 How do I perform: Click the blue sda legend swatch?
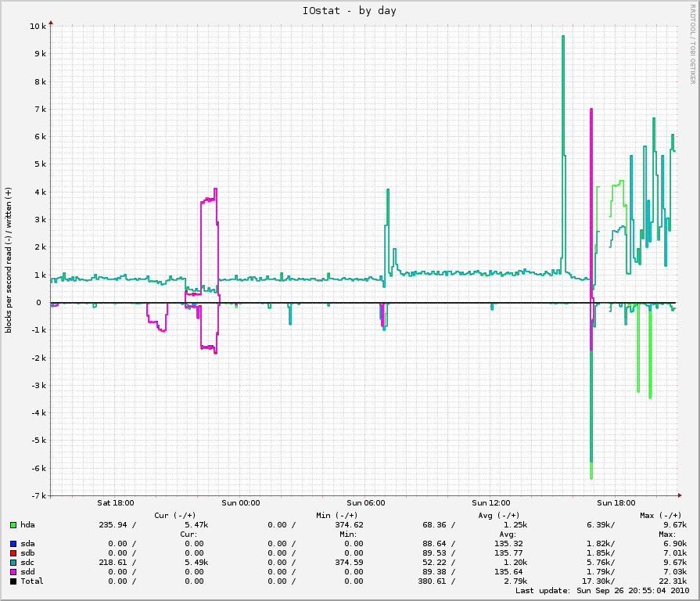13,544
